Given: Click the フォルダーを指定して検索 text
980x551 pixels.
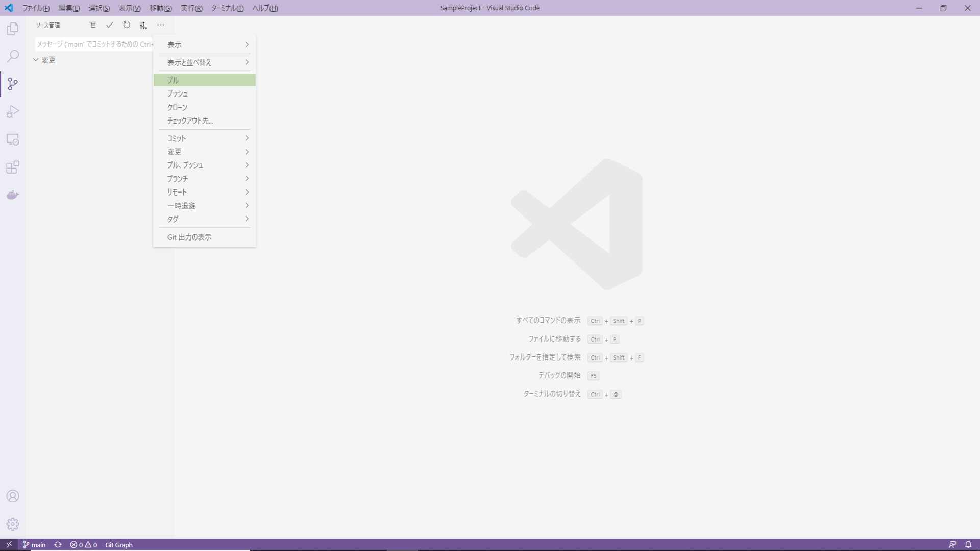Looking at the screenshot, I should click(545, 357).
